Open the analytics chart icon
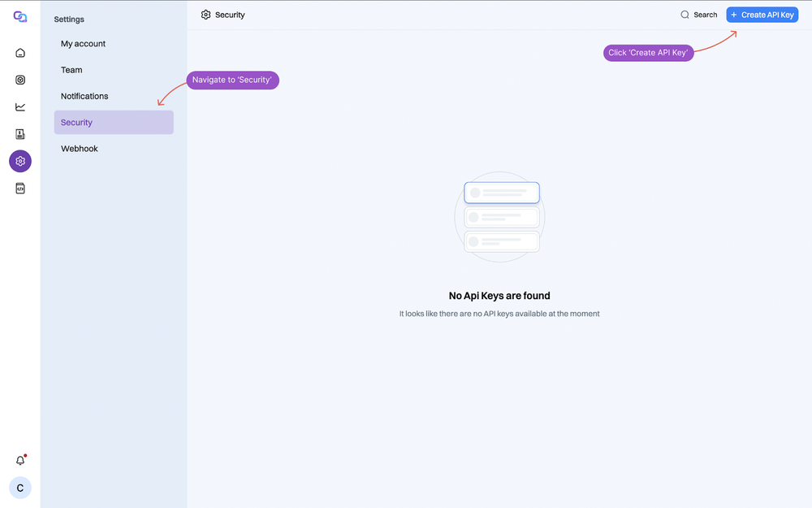The image size is (812, 508). pyautogui.click(x=19, y=106)
